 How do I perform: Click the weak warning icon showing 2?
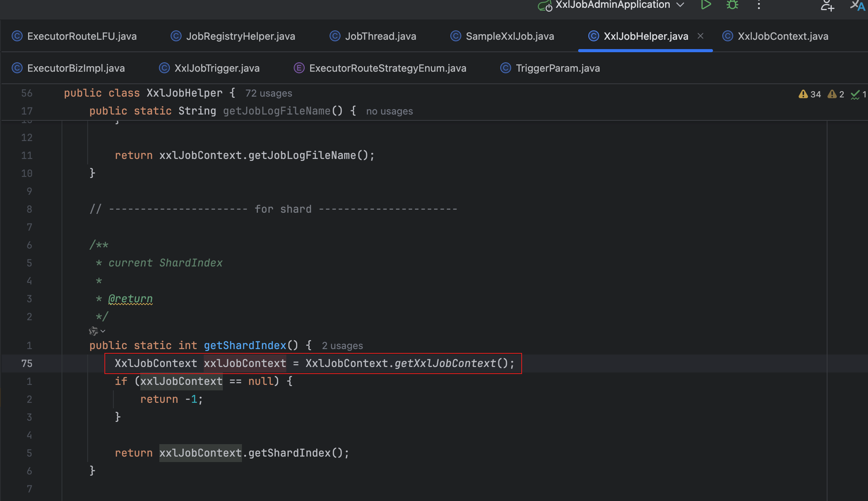pyautogui.click(x=832, y=94)
